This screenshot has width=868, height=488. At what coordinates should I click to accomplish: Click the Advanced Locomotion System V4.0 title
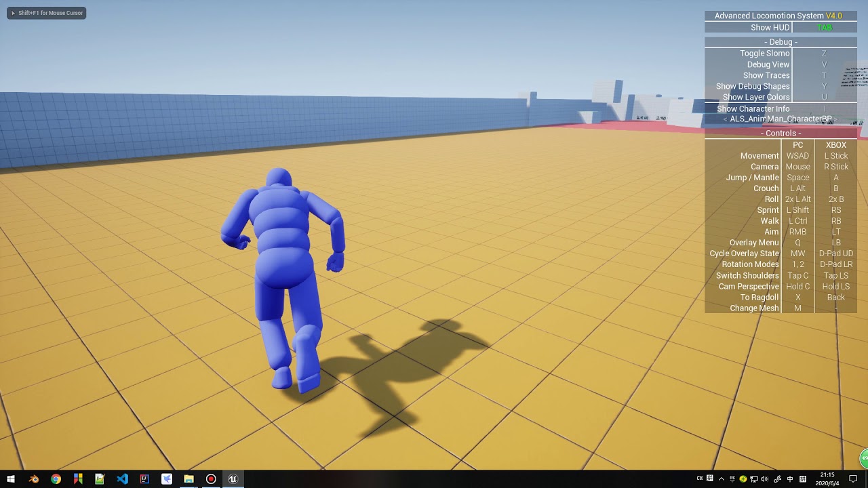[x=778, y=16]
